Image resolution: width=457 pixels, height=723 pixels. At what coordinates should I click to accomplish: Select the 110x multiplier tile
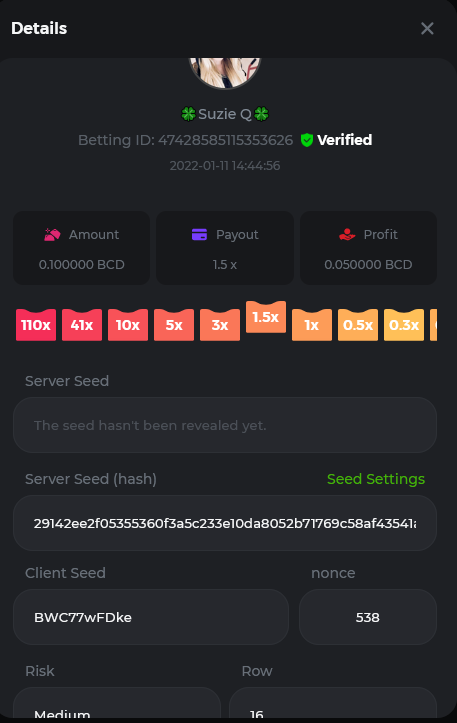pos(36,325)
